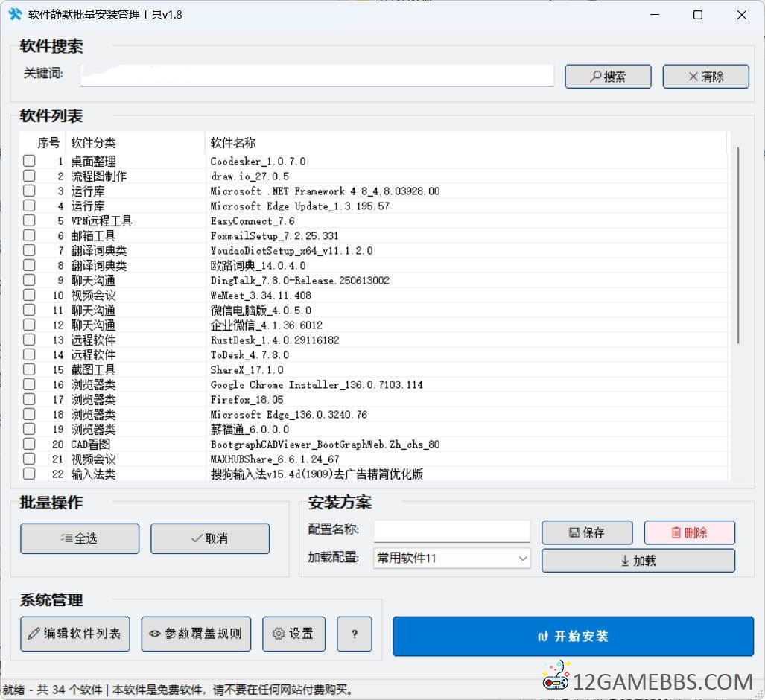Click the 取消 deselect button
This screenshot has height=700, width=765.
[x=210, y=538]
